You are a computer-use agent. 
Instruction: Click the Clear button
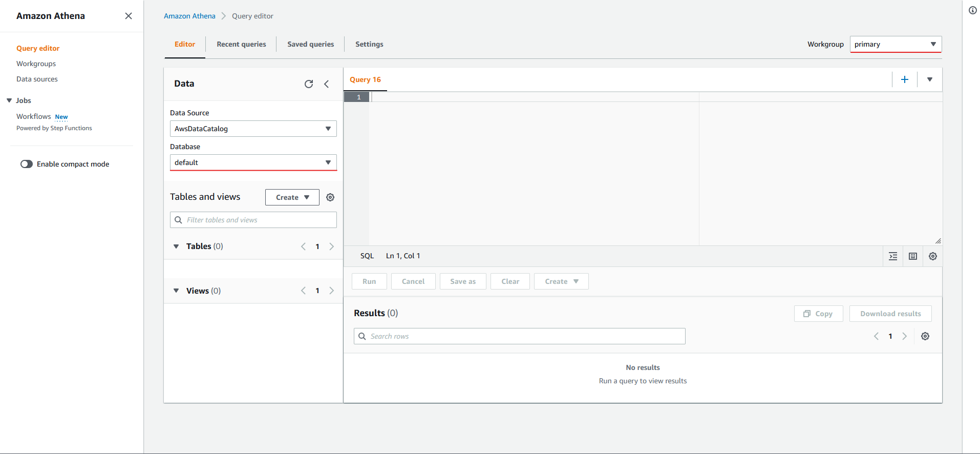[x=510, y=281]
